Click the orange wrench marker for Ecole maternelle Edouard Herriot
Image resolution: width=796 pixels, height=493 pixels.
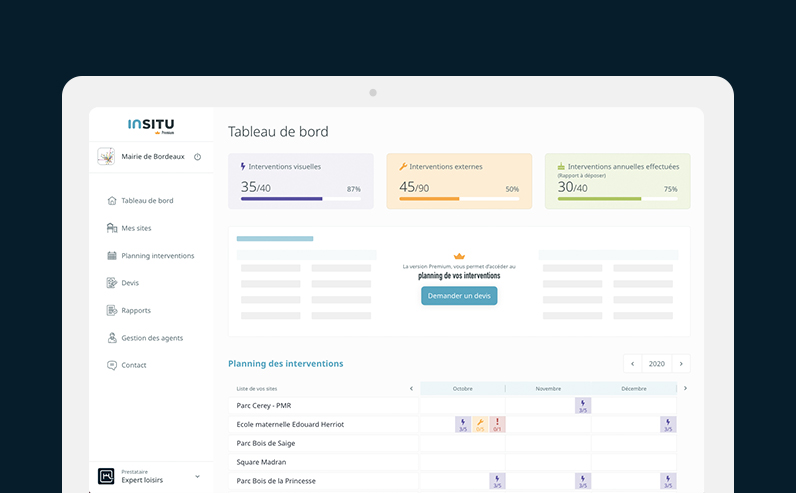point(480,424)
